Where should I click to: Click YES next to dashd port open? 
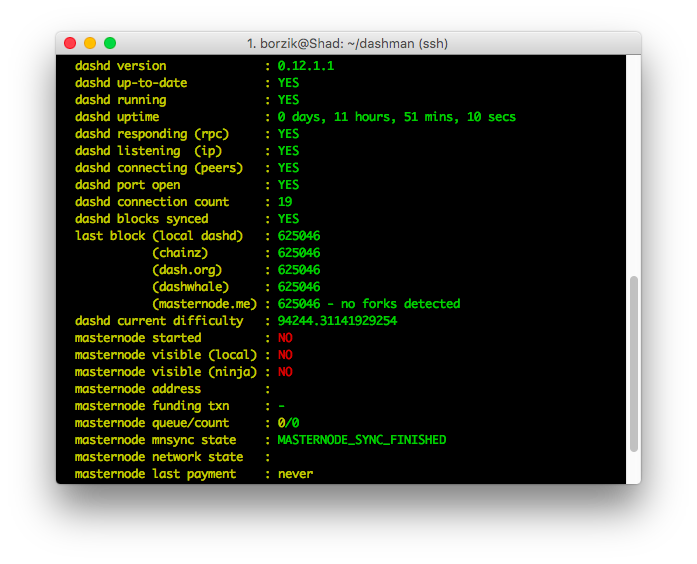288,185
